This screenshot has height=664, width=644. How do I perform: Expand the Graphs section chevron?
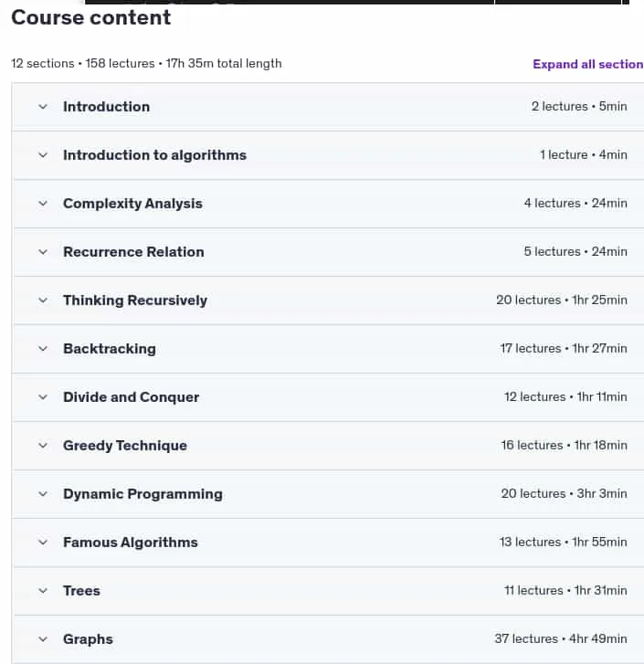point(43,639)
